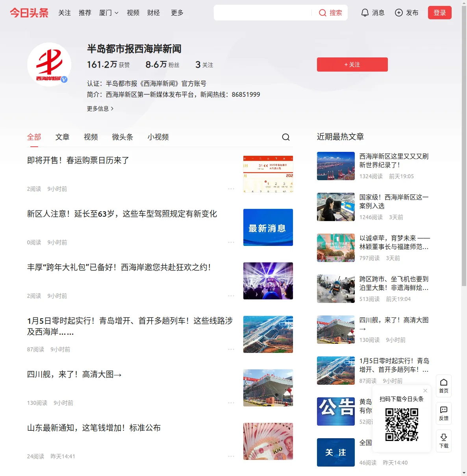This screenshot has width=467, height=476.
Task: Open the 反馈 feedback icon
Action: (444, 413)
